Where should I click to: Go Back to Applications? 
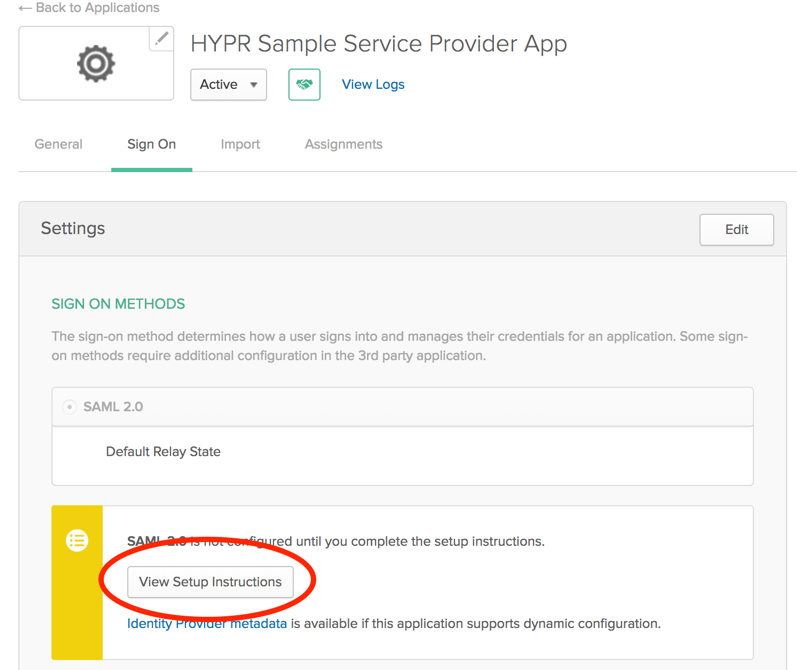tap(89, 8)
